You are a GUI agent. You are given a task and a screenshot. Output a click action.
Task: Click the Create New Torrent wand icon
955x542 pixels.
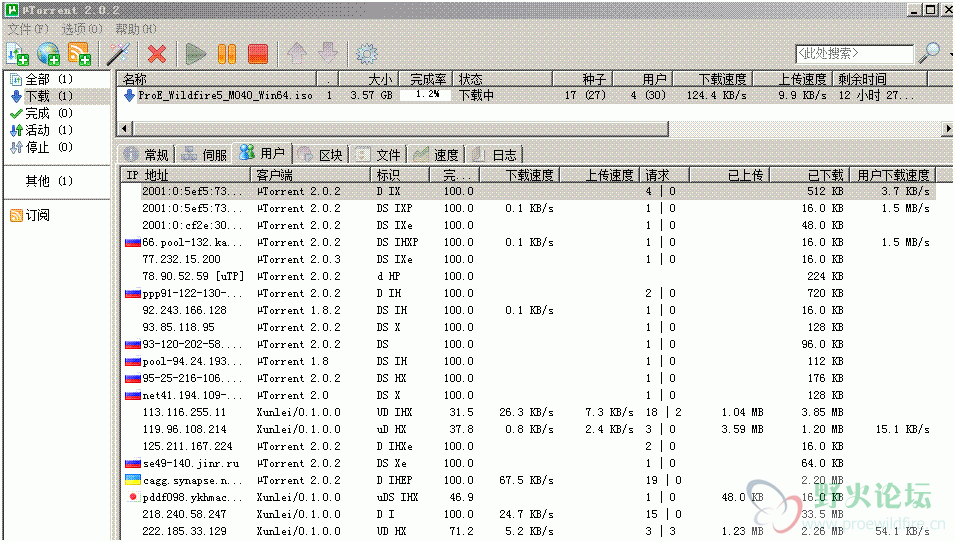tap(118, 54)
